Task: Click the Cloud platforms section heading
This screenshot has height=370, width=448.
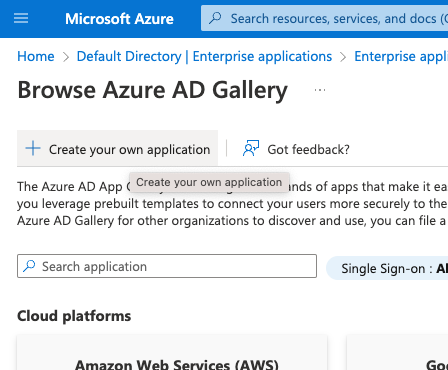Action: (x=74, y=316)
